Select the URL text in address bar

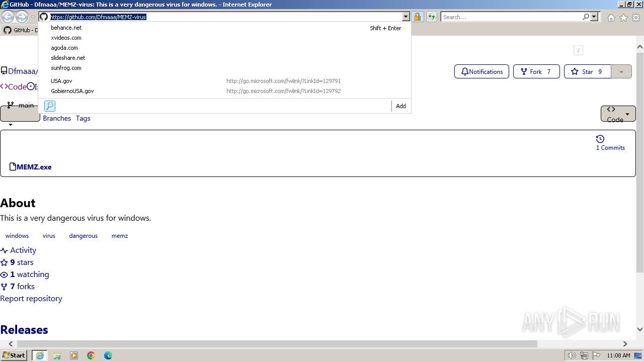click(98, 17)
